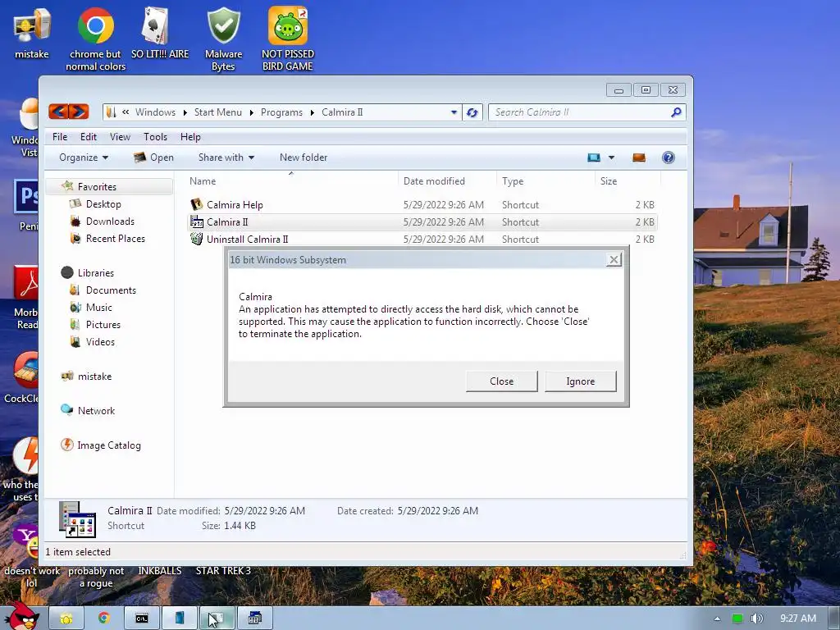Select Favorites in the navigation pane
Viewport: 840px width, 630px height.
tap(97, 186)
